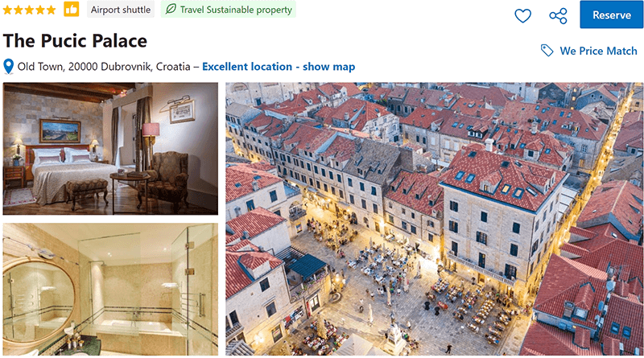The height and width of the screenshot is (358, 644).
Task: Click the Old Town, 20000 Dubrovnik address
Action: tap(104, 67)
